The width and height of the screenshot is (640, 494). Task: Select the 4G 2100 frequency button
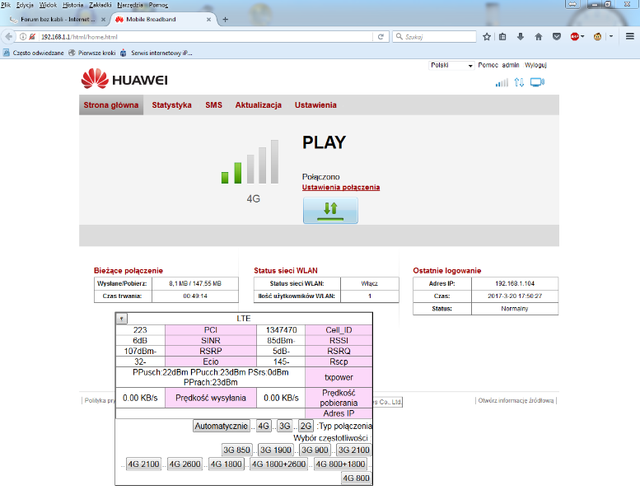click(144, 464)
